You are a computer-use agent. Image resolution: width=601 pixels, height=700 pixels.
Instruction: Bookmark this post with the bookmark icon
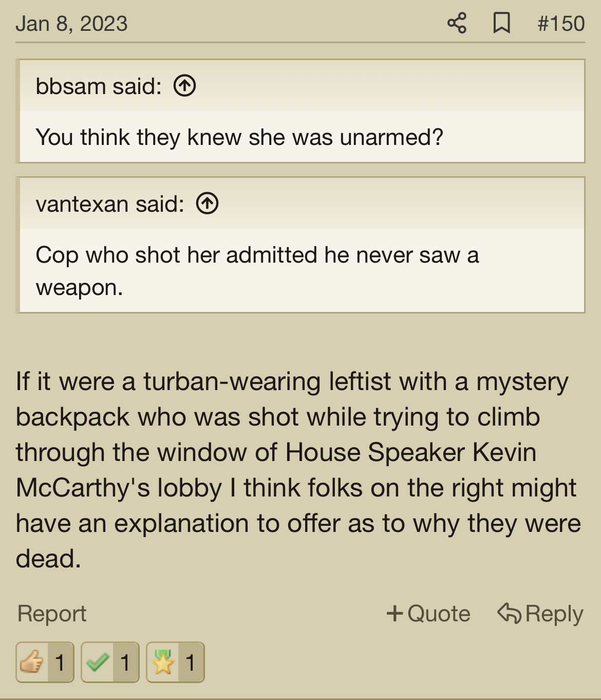[x=501, y=23]
